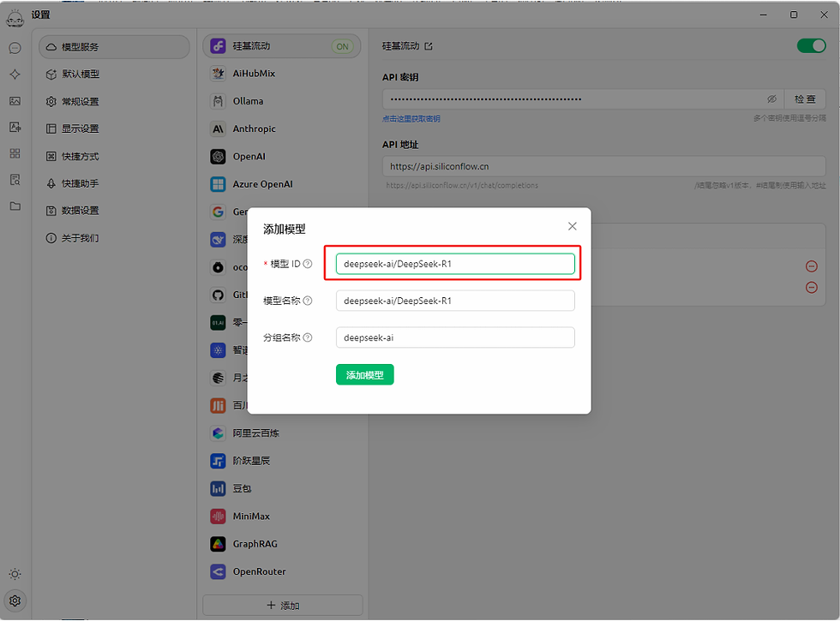The height and width of the screenshot is (621, 840).
Task: Click the AiHubMix provider icon
Action: point(218,74)
